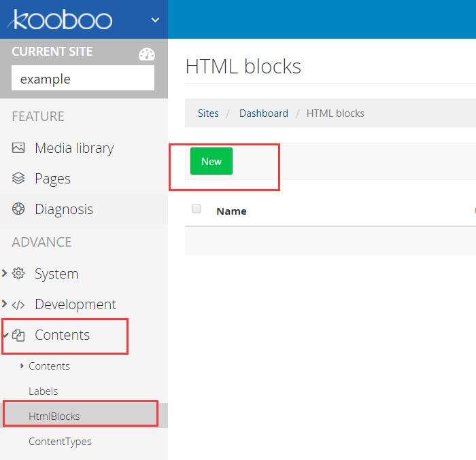
Task: Select the Contents sub-item in the tree
Action: (49, 366)
